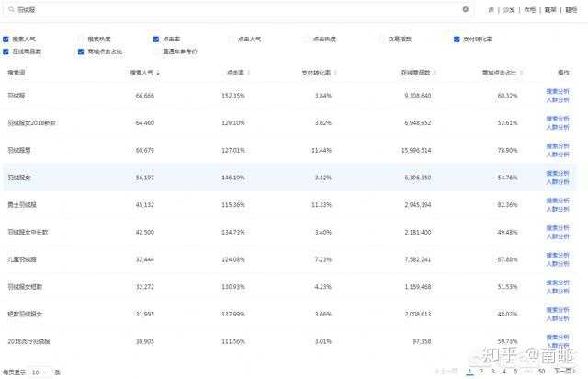Viewport: 588px width, 379px height.
Task: Click the magnifier icon in the search box
Action: [9, 9]
